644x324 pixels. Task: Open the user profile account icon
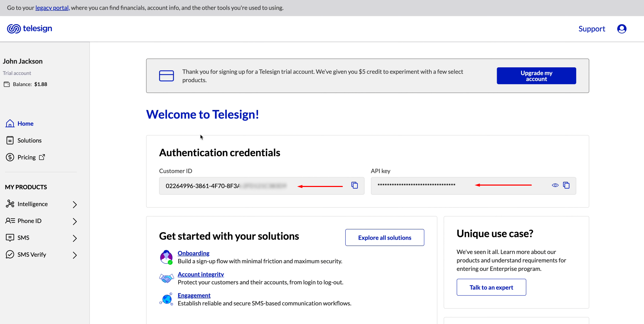coord(622,29)
